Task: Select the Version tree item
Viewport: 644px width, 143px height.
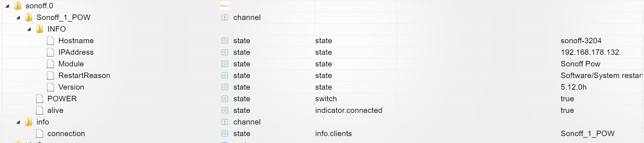Action: [x=71, y=87]
